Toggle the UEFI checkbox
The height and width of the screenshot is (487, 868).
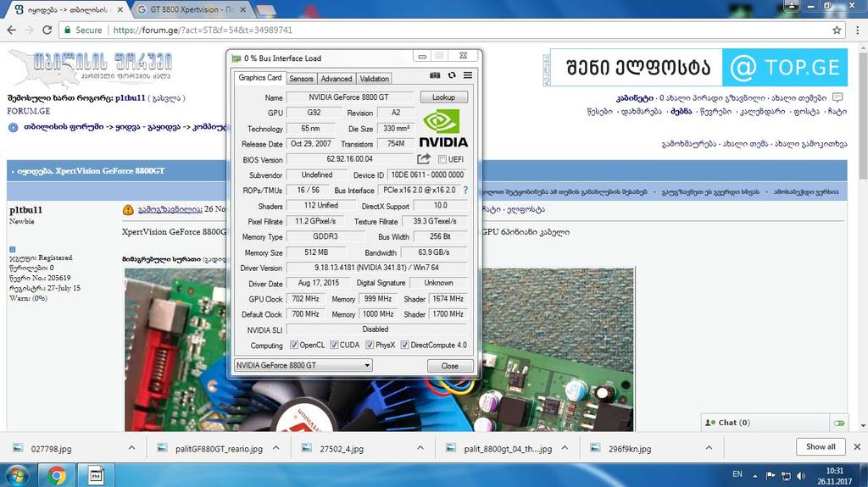click(442, 159)
